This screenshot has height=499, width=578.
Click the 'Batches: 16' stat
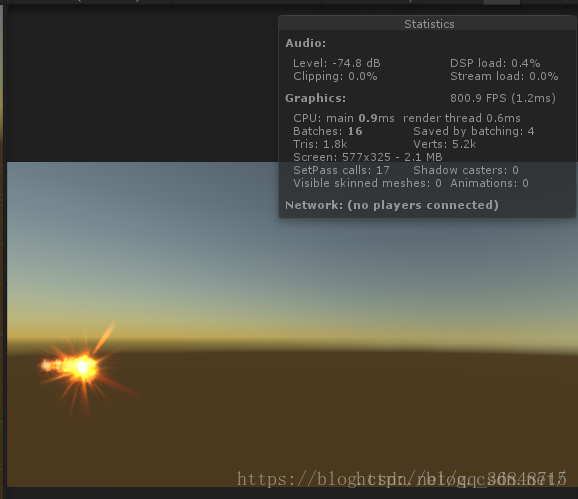point(327,131)
